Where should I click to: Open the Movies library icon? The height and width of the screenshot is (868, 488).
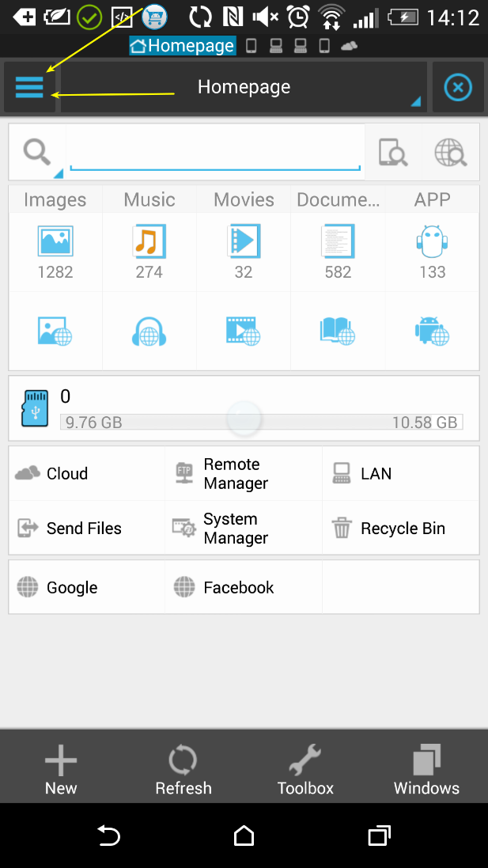[244, 241]
